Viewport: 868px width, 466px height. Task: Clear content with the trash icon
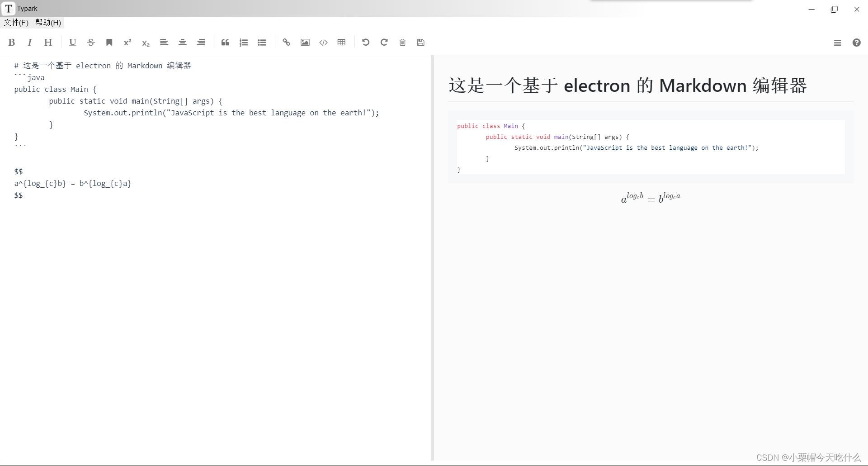(x=402, y=43)
